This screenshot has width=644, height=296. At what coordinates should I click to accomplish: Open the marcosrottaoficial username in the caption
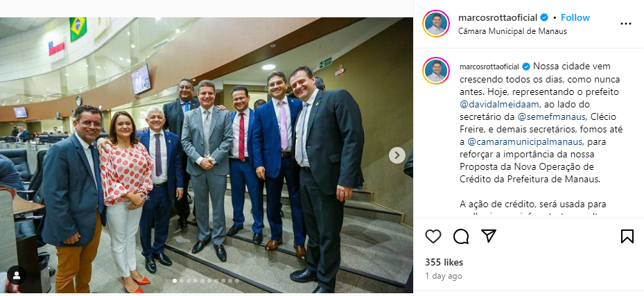point(489,67)
